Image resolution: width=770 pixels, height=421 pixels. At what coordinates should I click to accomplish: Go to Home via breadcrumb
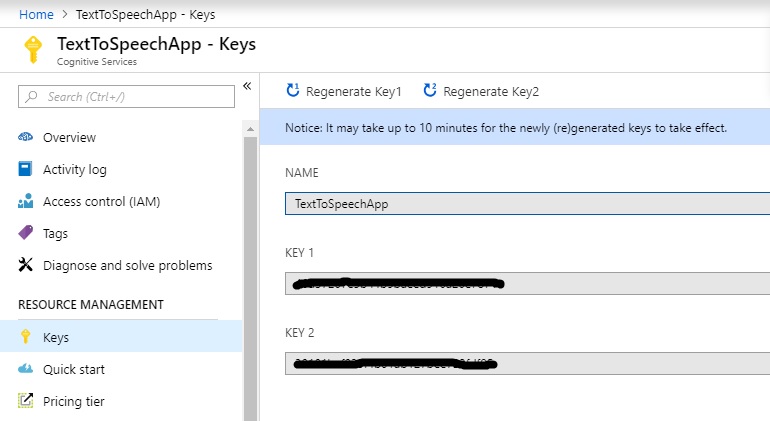click(x=36, y=15)
